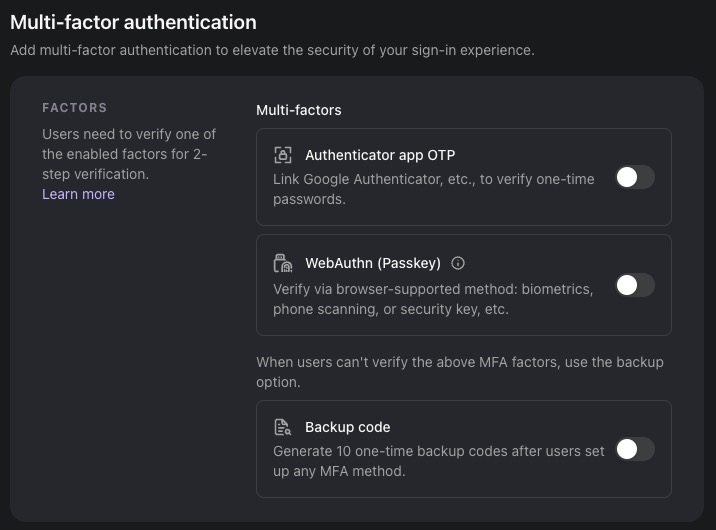This screenshot has height=530, width=716.
Task: Click the WebAuthn passkey fingerprint icon
Action: tap(283, 263)
